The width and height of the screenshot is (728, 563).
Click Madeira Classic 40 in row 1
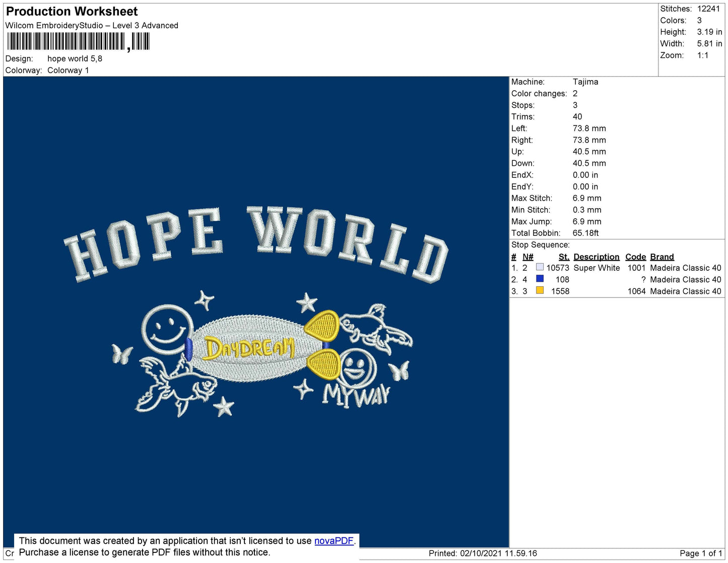tap(686, 268)
